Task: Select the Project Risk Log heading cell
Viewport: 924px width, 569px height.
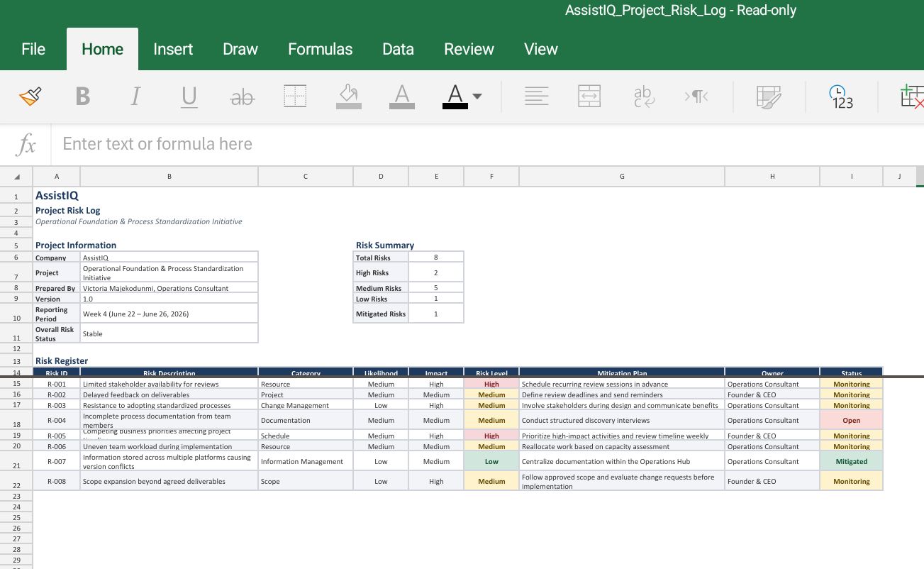Action: click(68, 210)
